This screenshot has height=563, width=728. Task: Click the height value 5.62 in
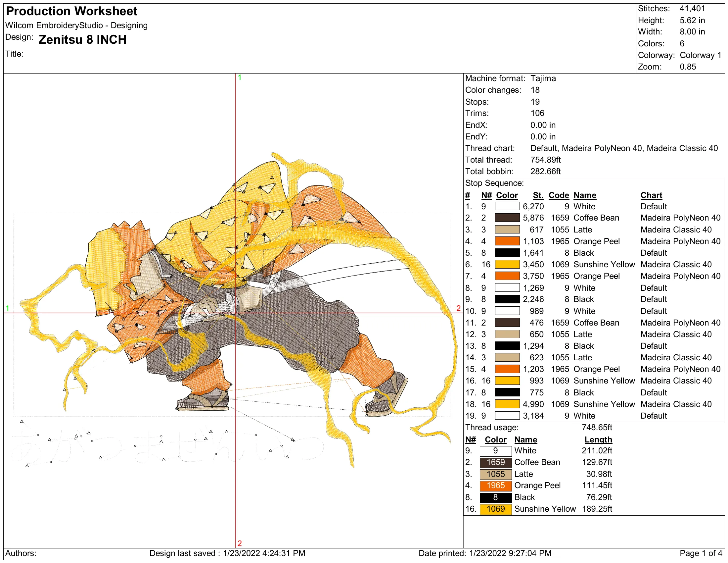(692, 20)
